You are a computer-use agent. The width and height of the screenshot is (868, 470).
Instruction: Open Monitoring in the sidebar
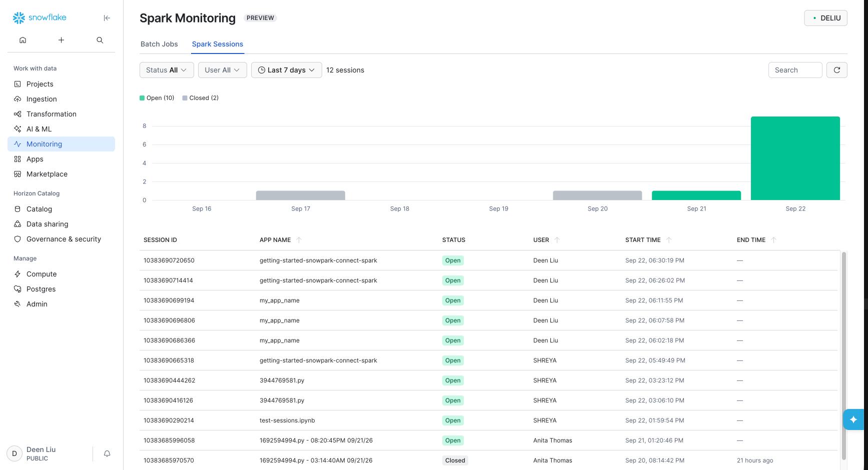[61, 144]
